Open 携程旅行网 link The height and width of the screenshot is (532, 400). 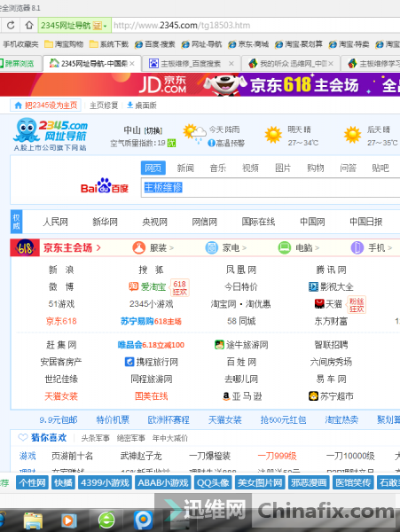(152, 362)
